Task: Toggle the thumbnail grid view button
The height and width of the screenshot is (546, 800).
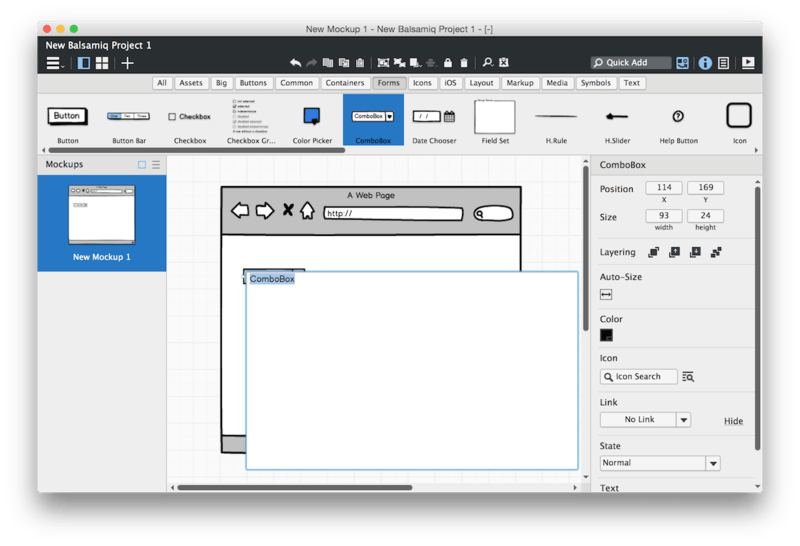Action: (102, 63)
